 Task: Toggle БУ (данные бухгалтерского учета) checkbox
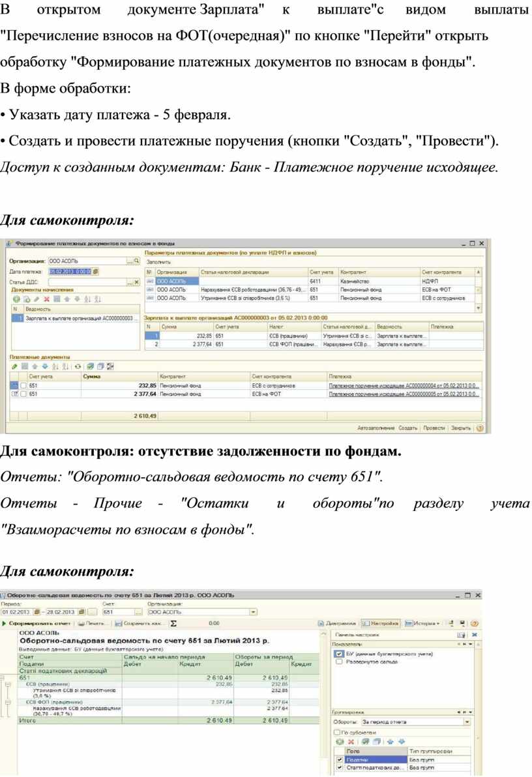coord(339,654)
